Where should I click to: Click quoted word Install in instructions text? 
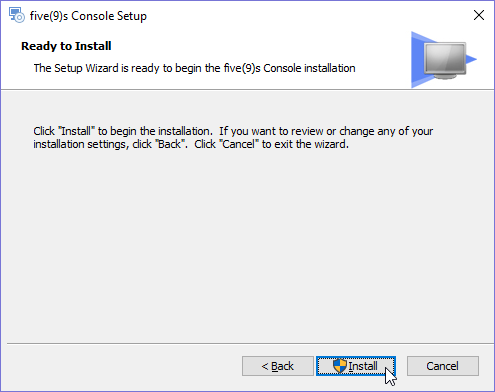point(77,131)
